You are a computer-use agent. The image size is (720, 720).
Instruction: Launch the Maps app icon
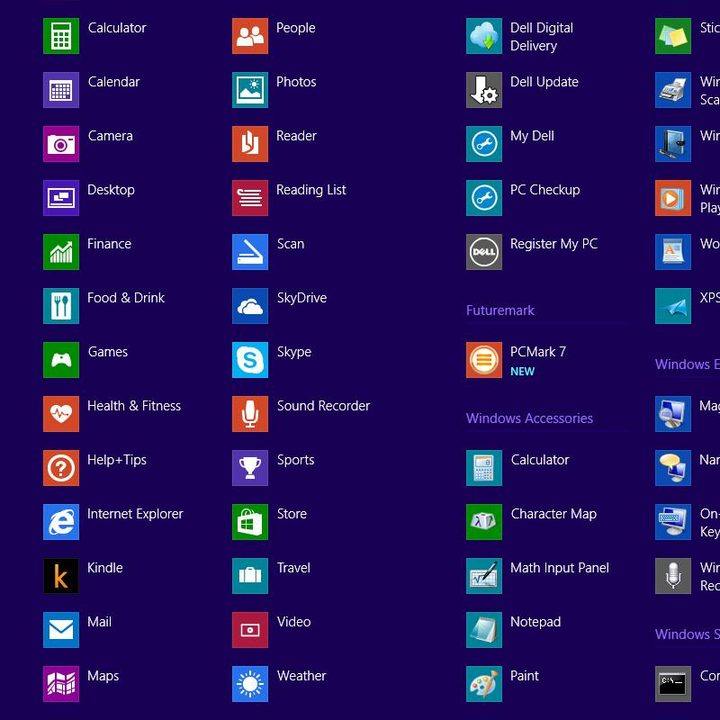[x=61, y=684]
